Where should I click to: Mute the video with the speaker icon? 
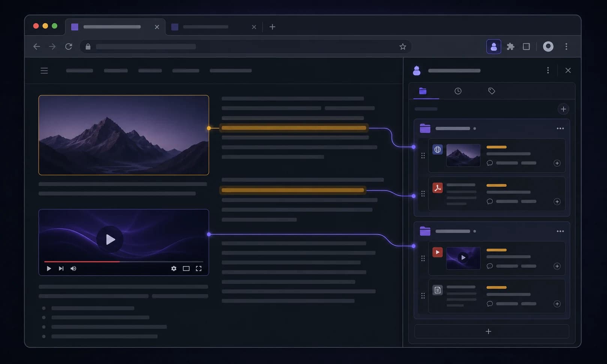pos(73,269)
